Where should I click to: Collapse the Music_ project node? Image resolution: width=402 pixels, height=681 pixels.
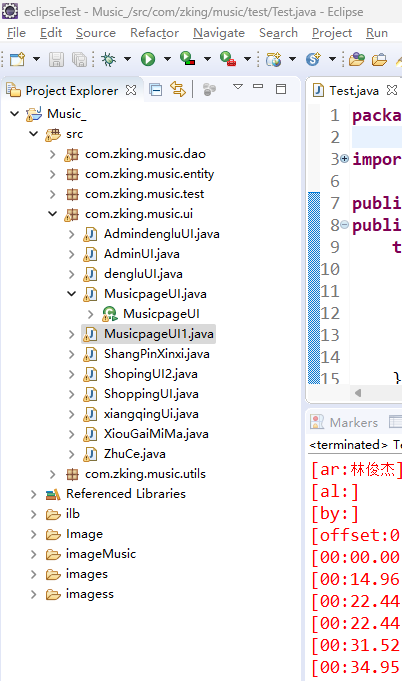click(15, 114)
